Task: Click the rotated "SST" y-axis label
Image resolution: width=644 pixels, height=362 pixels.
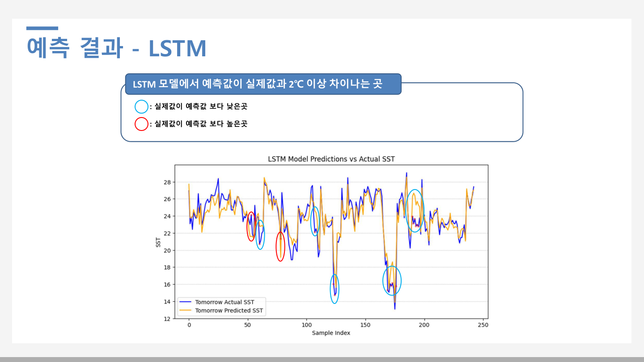Action: (x=158, y=242)
